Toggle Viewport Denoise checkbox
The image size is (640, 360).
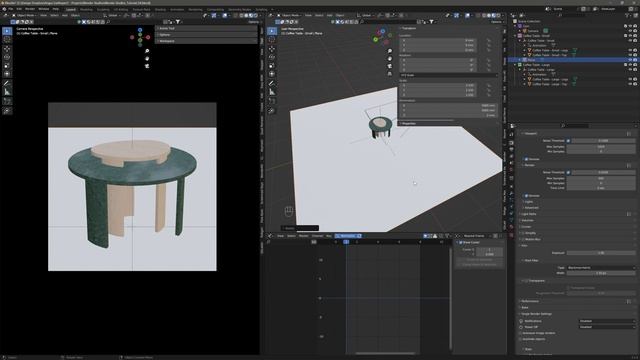(526, 159)
